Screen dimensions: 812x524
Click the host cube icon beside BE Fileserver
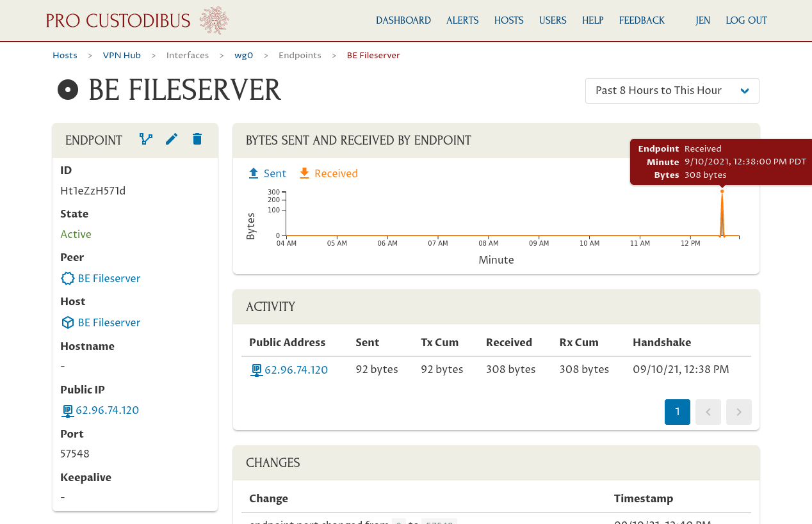pos(67,322)
